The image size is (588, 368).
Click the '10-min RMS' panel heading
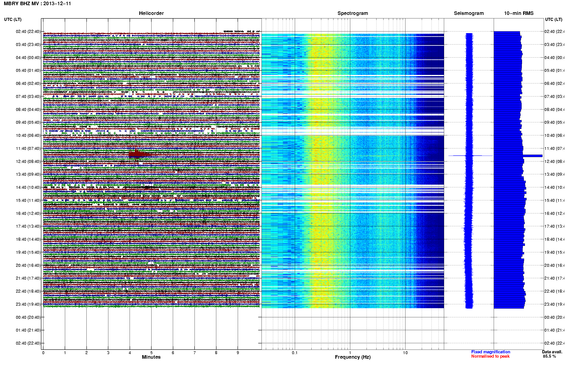[x=519, y=13]
